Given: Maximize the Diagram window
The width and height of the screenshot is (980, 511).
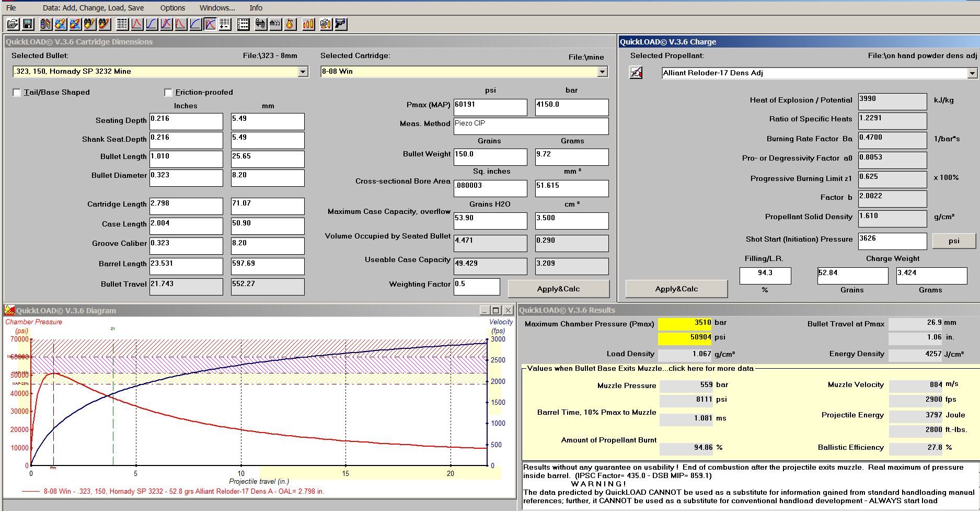Looking at the screenshot, I should click(x=496, y=310).
